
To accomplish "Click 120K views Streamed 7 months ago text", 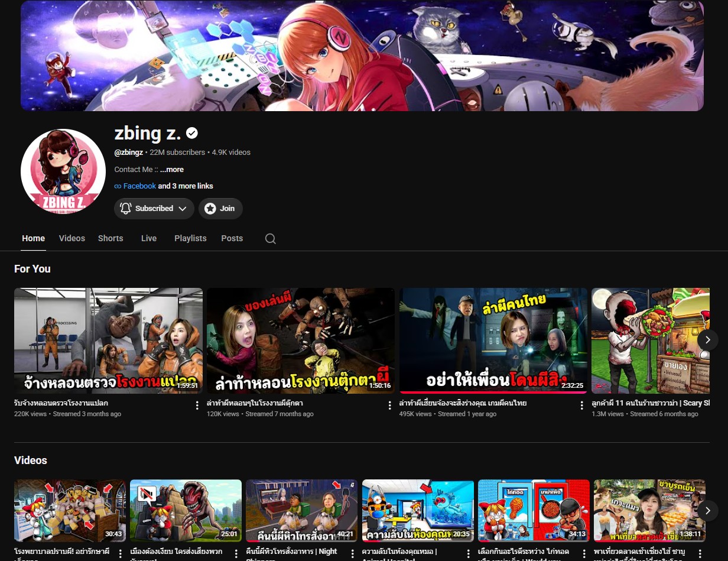I will [260, 414].
